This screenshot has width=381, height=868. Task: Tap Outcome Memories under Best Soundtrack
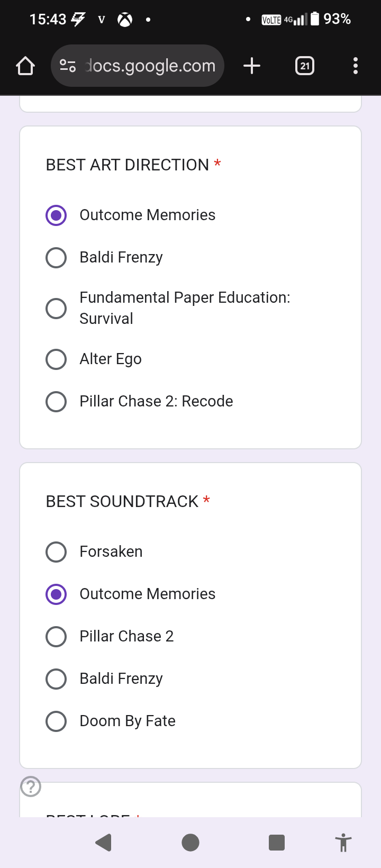tap(56, 594)
